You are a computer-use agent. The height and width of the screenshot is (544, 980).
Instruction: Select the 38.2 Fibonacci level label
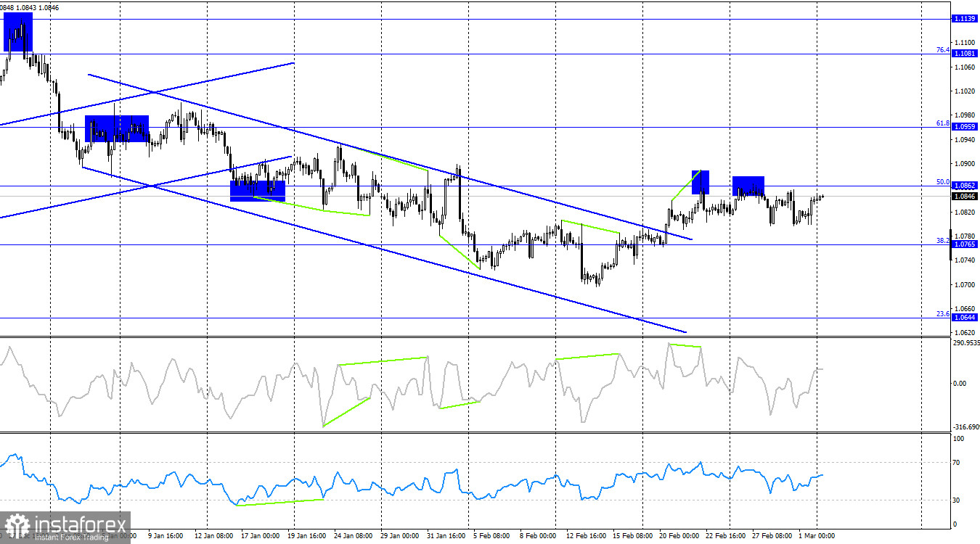(x=942, y=241)
